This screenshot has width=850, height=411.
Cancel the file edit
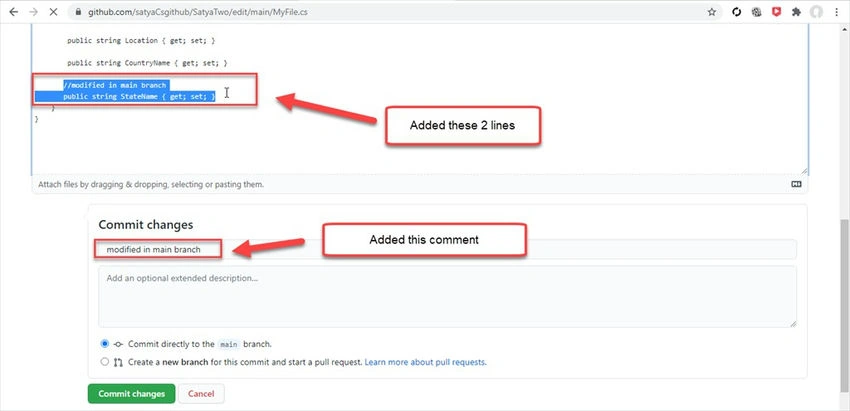[x=201, y=394]
